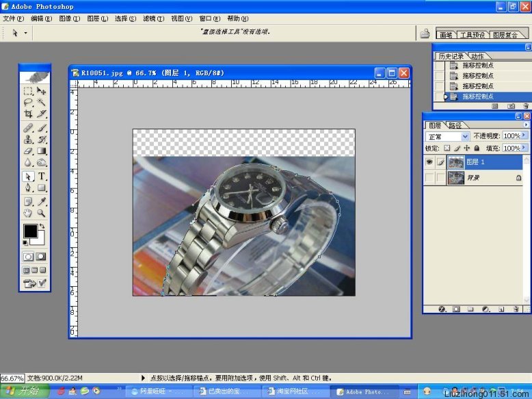Open the tool preset picker arrow

pyautogui.click(x=25, y=33)
